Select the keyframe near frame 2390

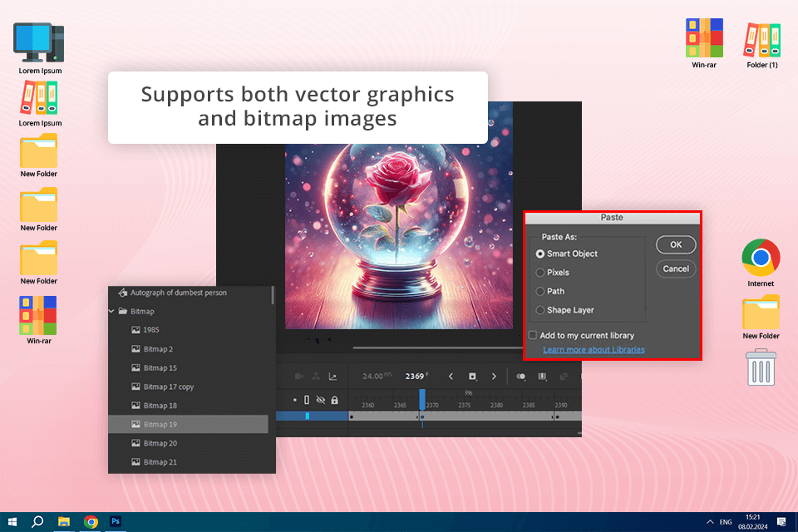(x=557, y=417)
